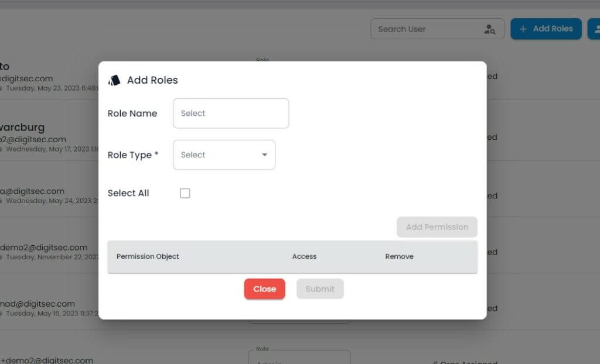The height and width of the screenshot is (364, 600).
Task: Click the blue Add Roles button
Action: (546, 29)
